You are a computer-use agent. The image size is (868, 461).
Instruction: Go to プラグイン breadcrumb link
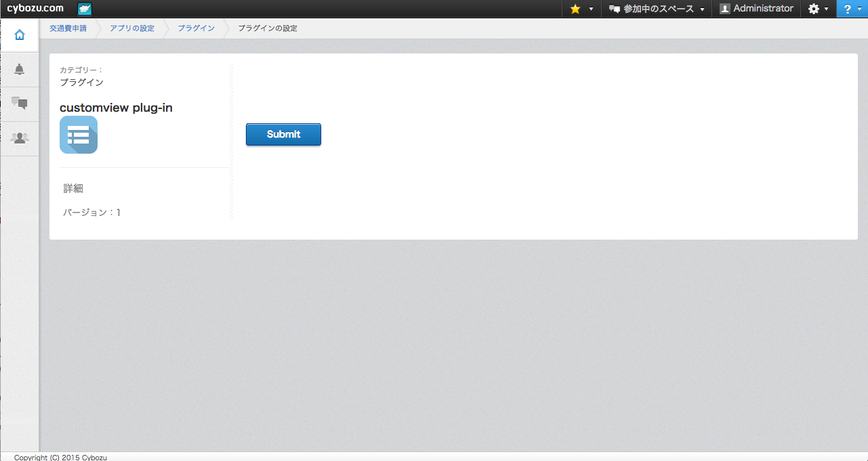[x=196, y=28]
